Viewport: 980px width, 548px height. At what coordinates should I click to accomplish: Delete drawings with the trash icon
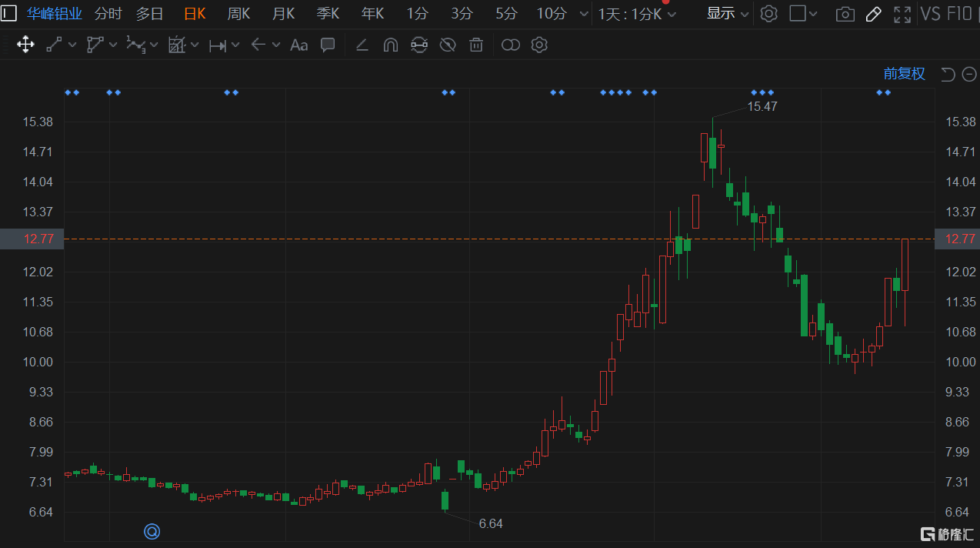[x=476, y=45]
